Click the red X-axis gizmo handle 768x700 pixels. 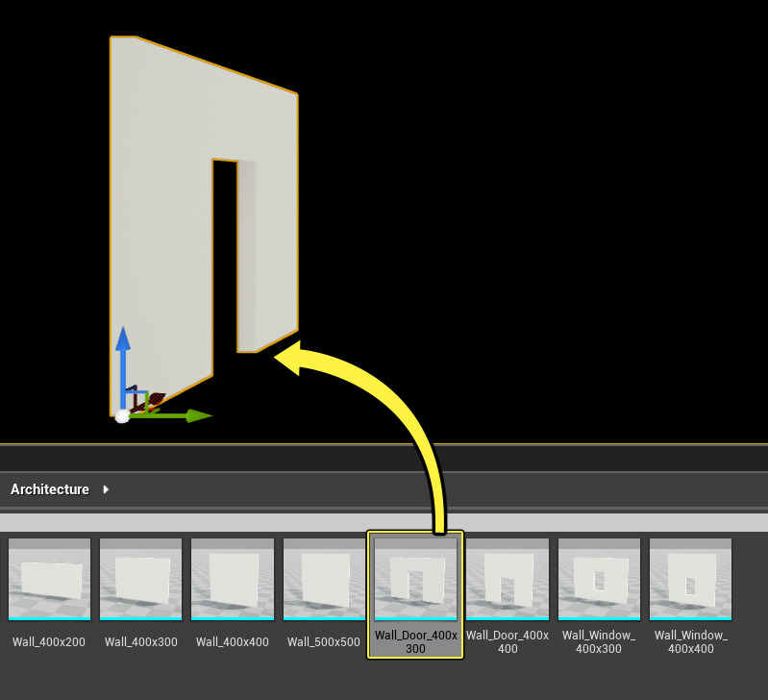click(x=152, y=400)
